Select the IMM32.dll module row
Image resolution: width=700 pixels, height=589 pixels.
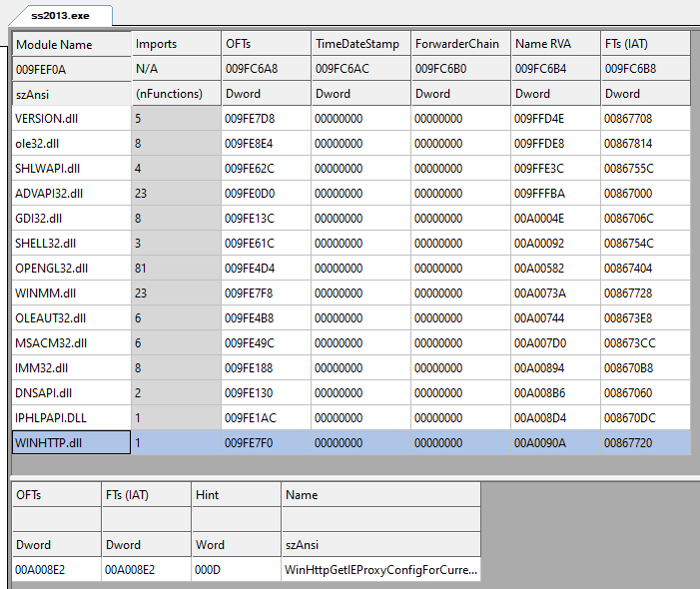[351, 368]
